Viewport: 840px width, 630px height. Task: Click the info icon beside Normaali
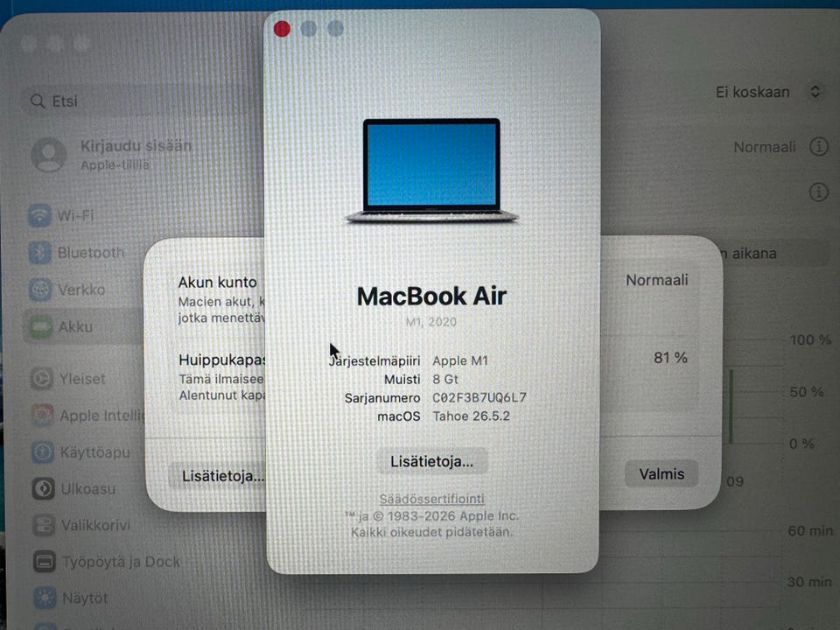pyautogui.click(x=819, y=146)
